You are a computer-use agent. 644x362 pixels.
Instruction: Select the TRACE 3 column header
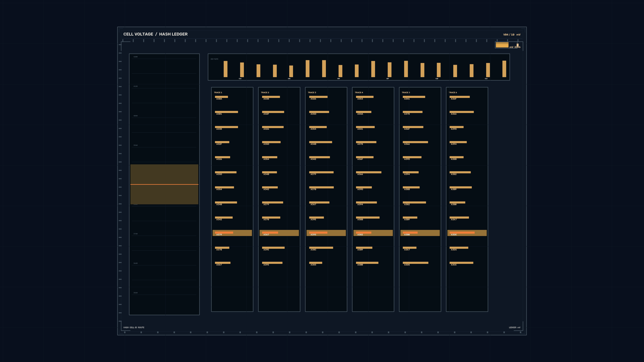312,93
